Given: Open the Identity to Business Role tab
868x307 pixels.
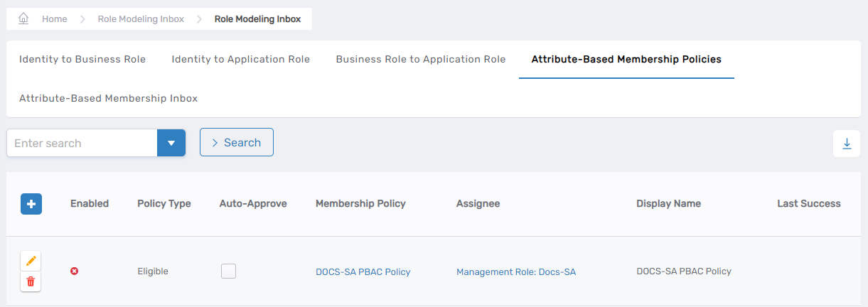Looking at the screenshot, I should coord(82,60).
